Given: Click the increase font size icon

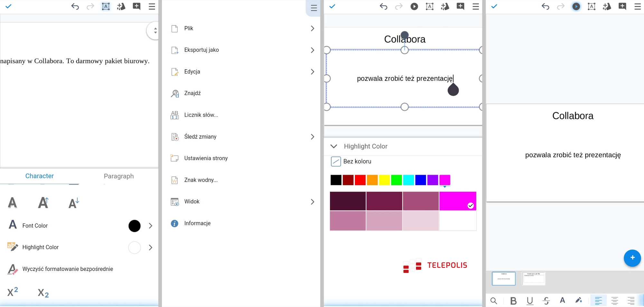Looking at the screenshot, I should click(x=43, y=203).
